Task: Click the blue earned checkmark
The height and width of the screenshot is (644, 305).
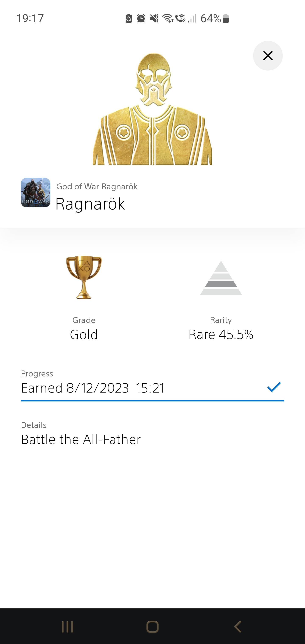Action: 274,387
